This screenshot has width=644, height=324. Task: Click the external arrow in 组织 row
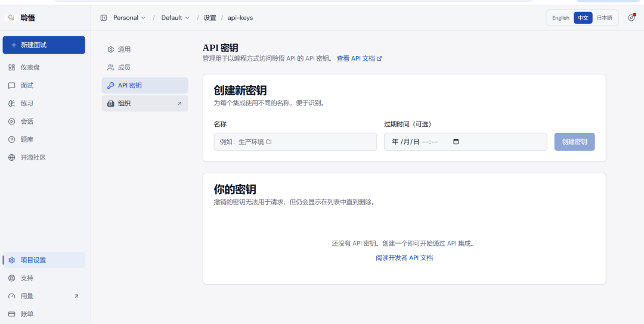tap(179, 104)
